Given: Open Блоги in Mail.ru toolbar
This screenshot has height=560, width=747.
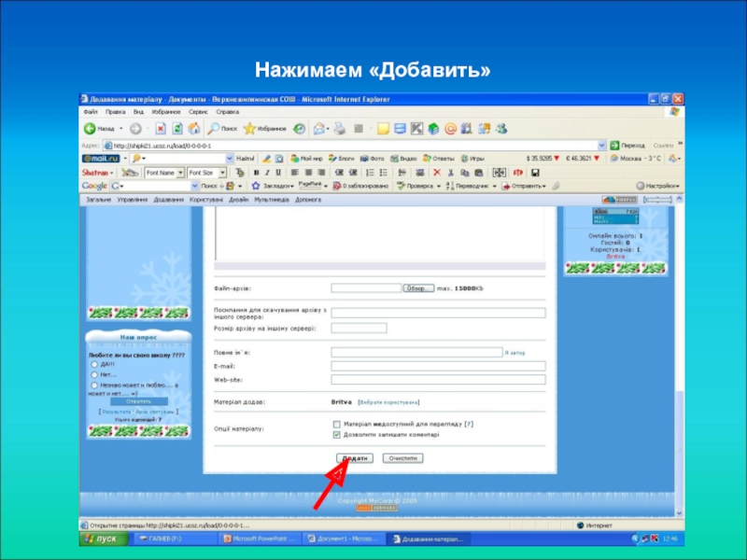Looking at the screenshot, I should click(341, 159).
